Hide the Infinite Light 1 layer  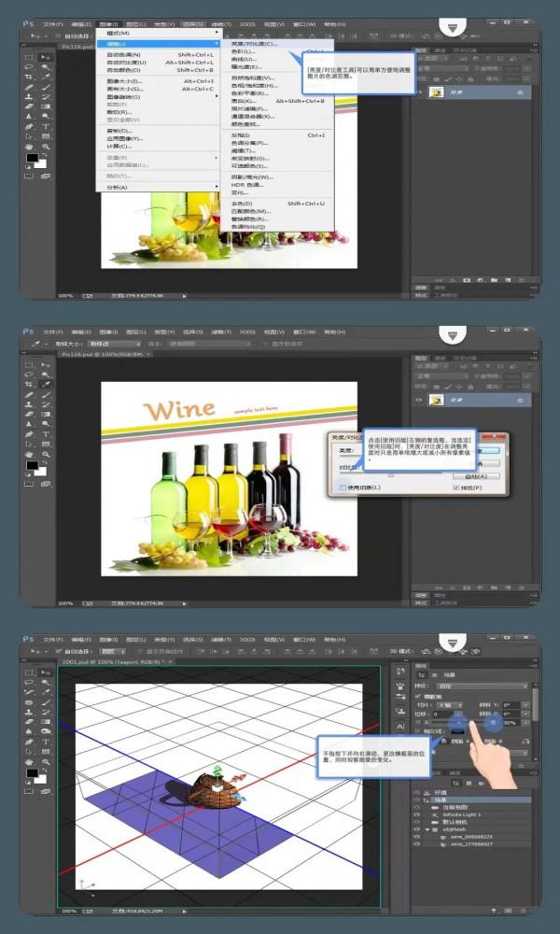point(418,814)
